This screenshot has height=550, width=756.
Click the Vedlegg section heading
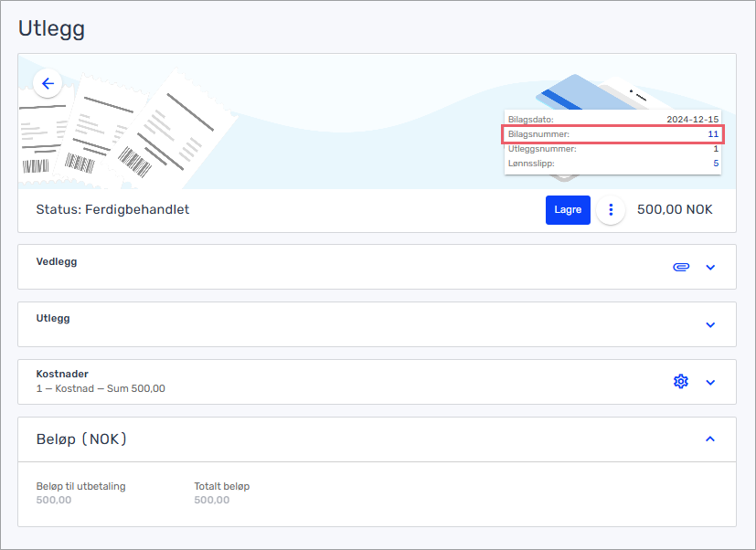pyautogui.click(x=57, y=261)
